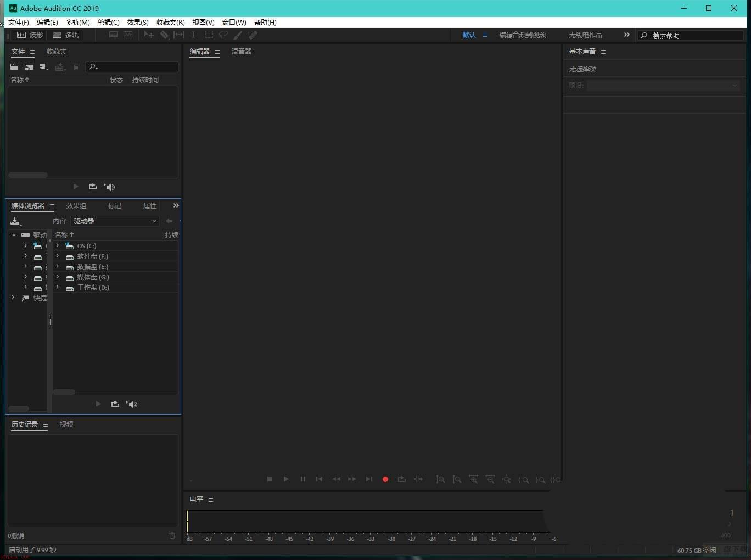Select 无线电作品 workspace

[x=586, y=35]
